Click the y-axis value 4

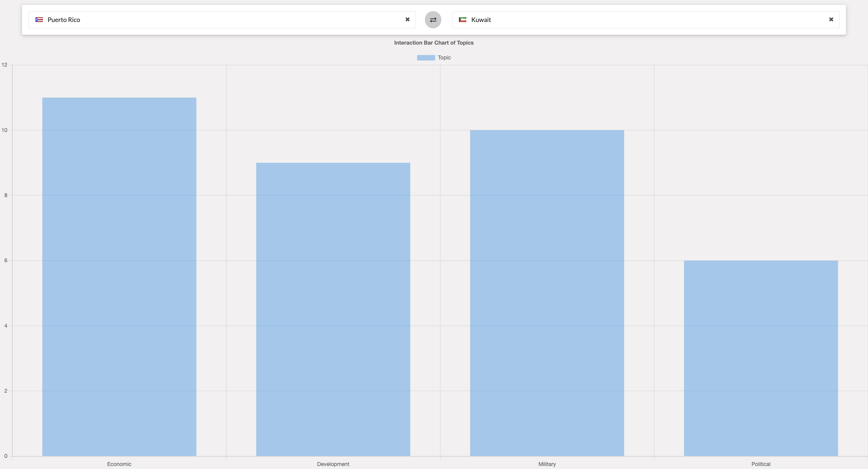[6, 326]
